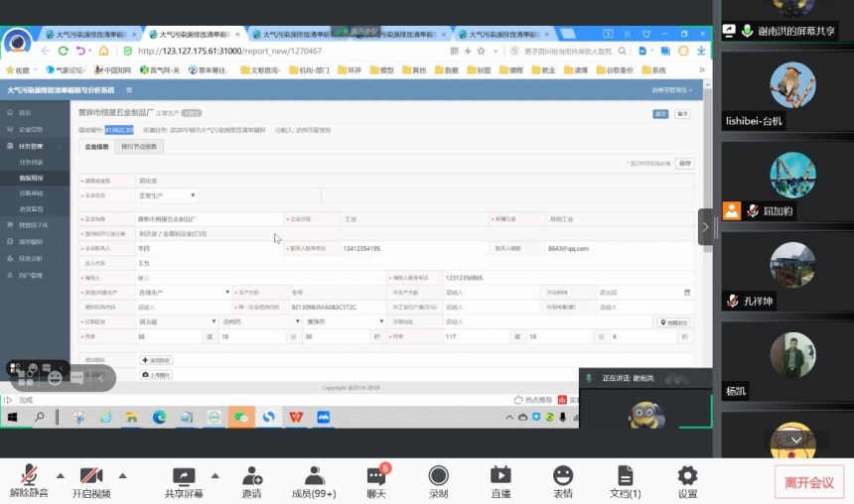Switch to 企业信息 form tab
Viewport: 854px width, 504px height.
click(x=97, y=147)
